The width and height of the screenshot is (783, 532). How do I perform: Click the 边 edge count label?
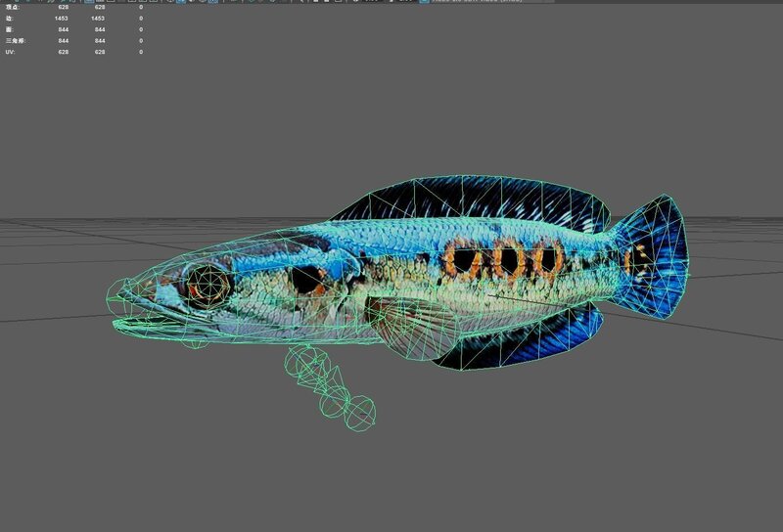[9, 19]
